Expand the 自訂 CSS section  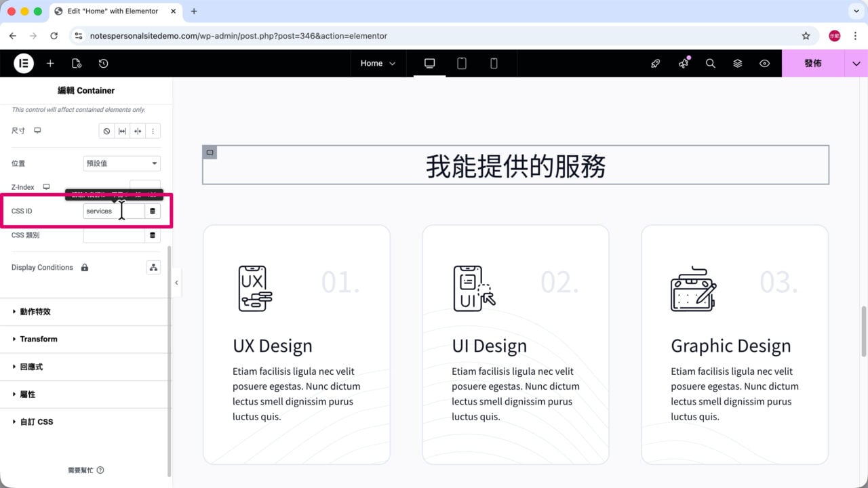(85, 422)
